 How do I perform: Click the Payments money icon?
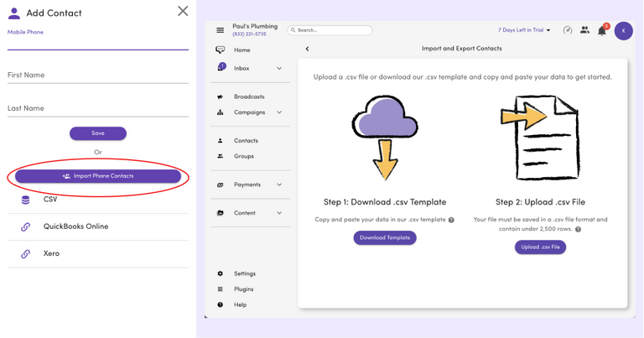tap(221, 185)
